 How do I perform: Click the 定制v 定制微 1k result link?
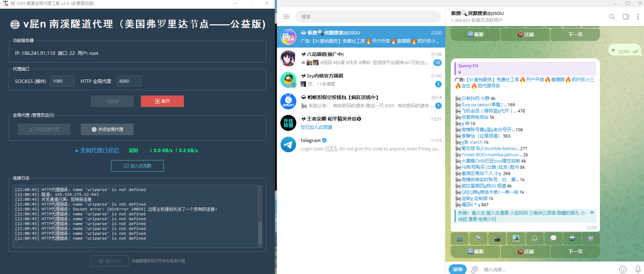click(474, 198)
